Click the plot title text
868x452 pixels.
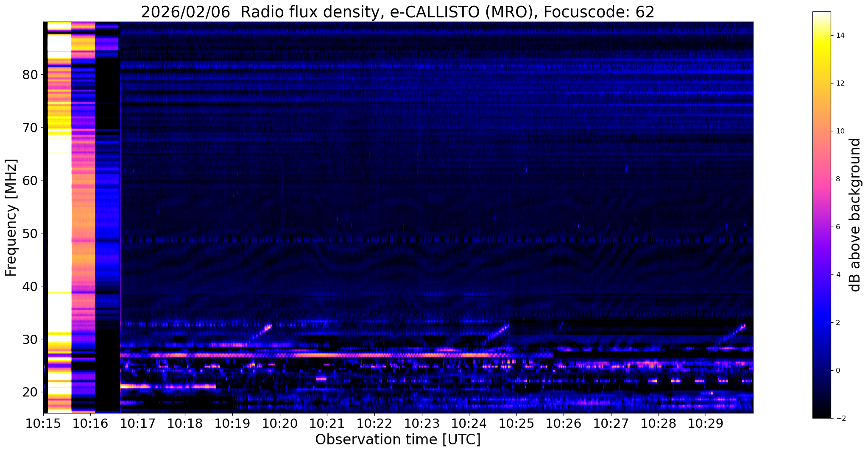[397, 12]
